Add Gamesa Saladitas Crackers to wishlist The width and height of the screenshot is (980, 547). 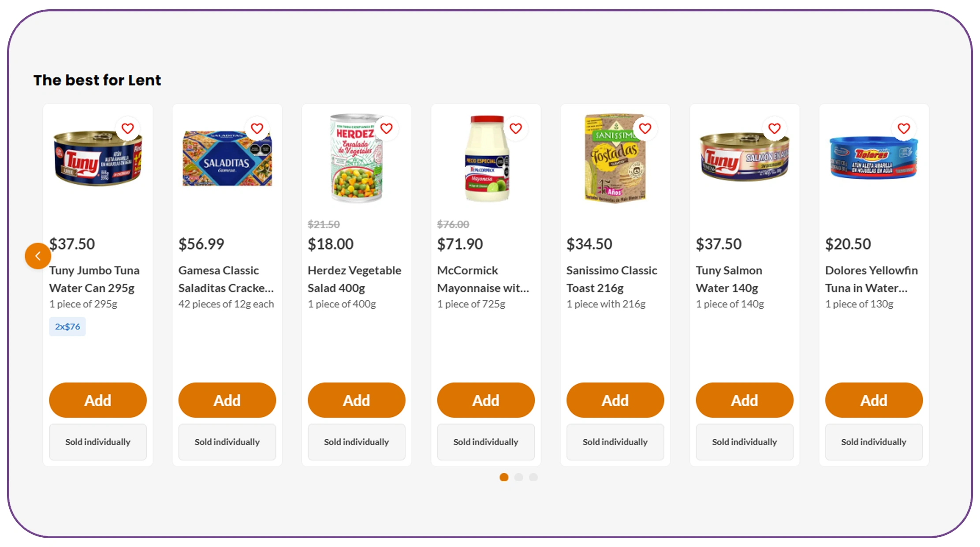click(257, 128)
